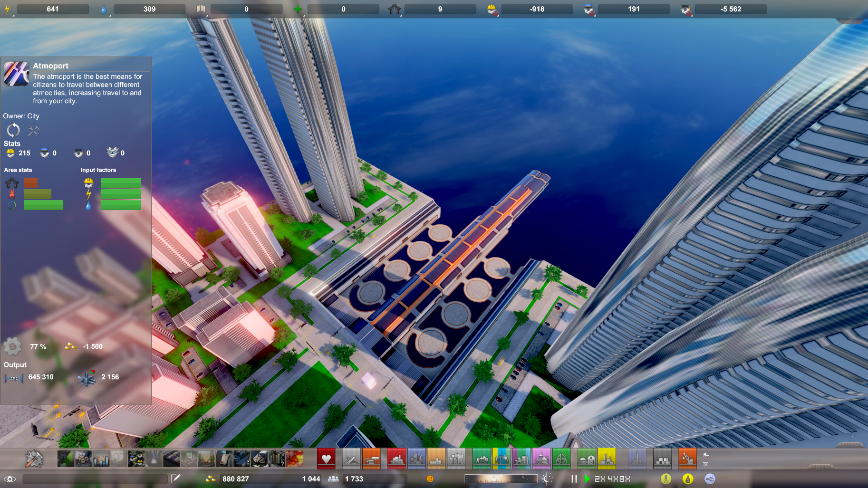Select the dark grey storage blocks category
The image size is (868, 488).
click(x=662, y=459)
